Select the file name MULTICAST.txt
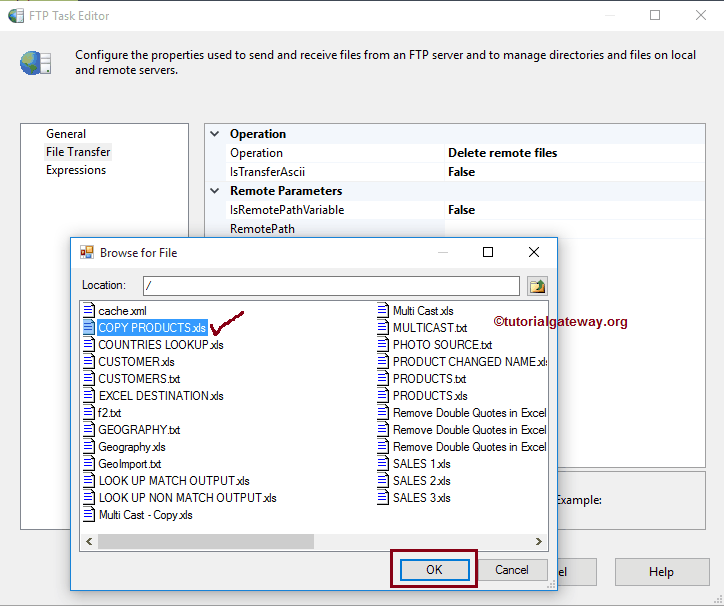This screenshot has height=606, width=724. click(430, 328)
